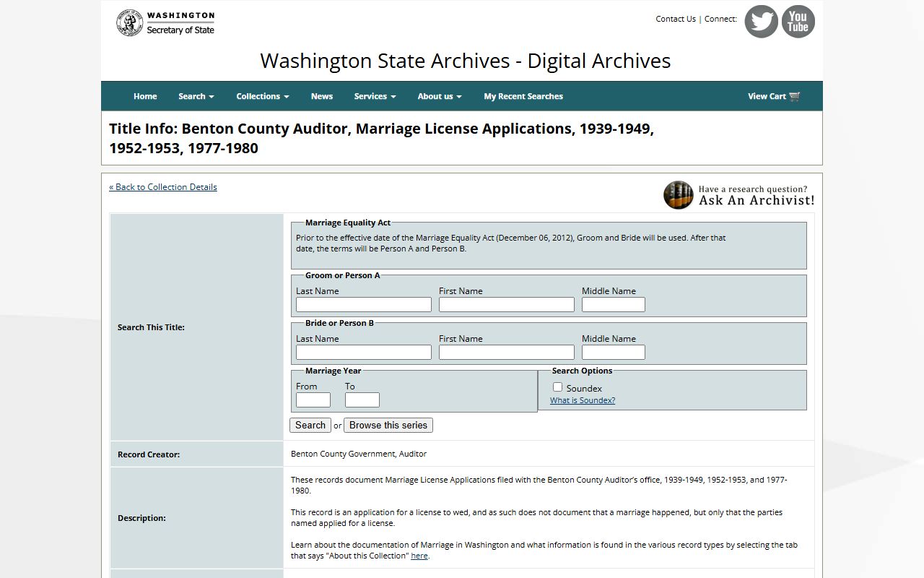
Task: Click 'Benton County Government, Auditor' text
Action: [x=359, y=454]
